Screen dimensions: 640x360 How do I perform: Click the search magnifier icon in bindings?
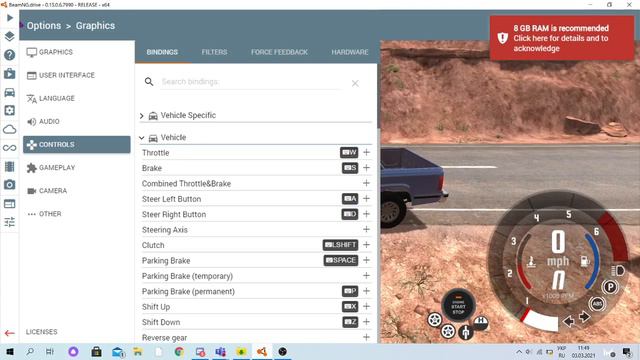coord(149,82)
